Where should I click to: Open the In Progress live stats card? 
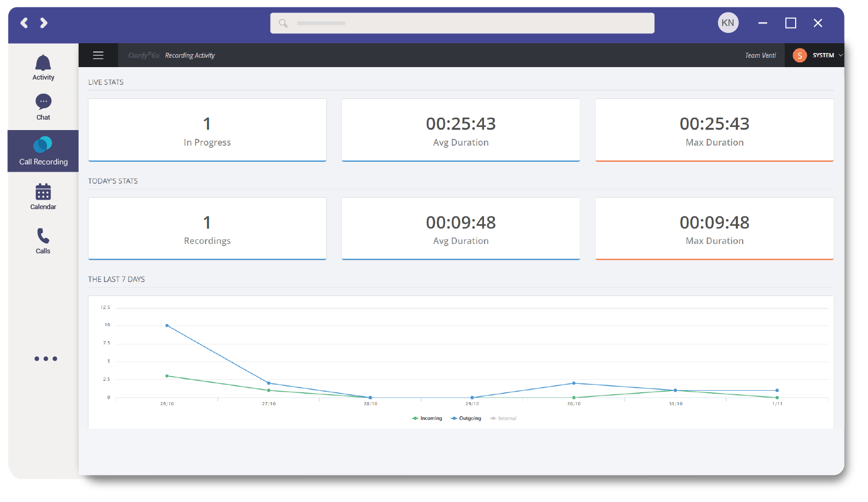[x=207, y=130]
